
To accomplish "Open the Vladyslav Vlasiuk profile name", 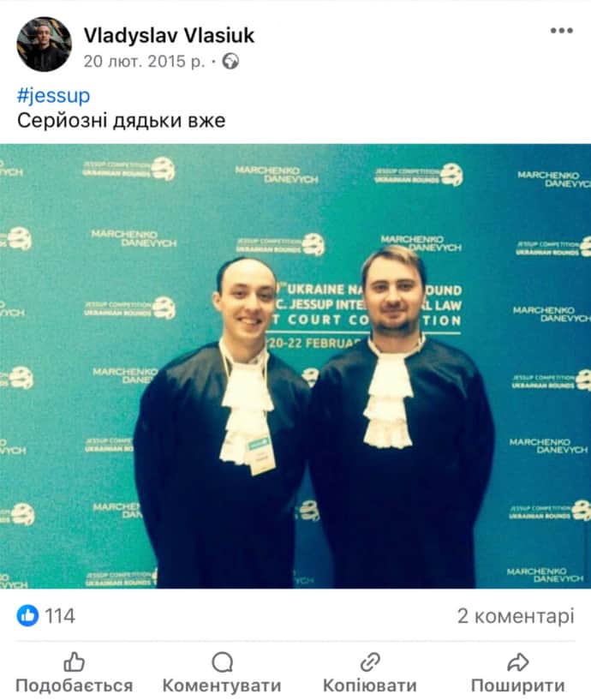I will [x=169, y=35].
